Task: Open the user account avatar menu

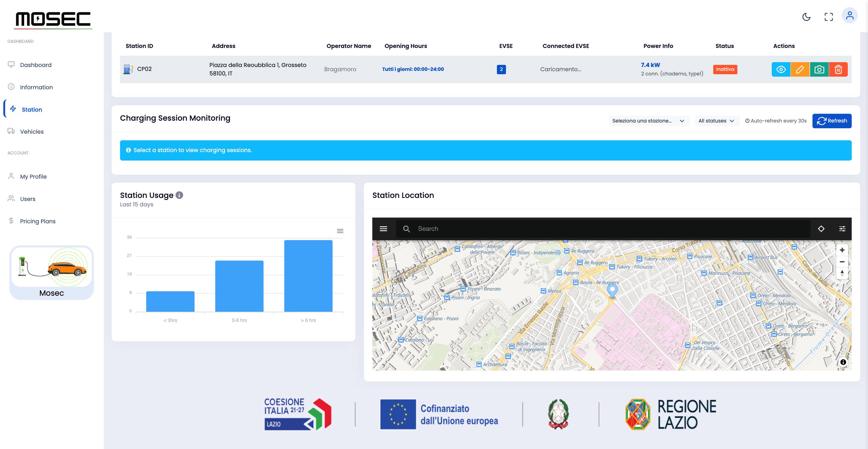Action: coord(850,15)
